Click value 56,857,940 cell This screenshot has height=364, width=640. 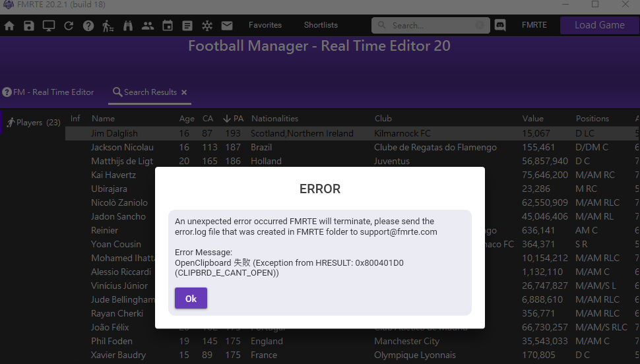tap(545, 161)
